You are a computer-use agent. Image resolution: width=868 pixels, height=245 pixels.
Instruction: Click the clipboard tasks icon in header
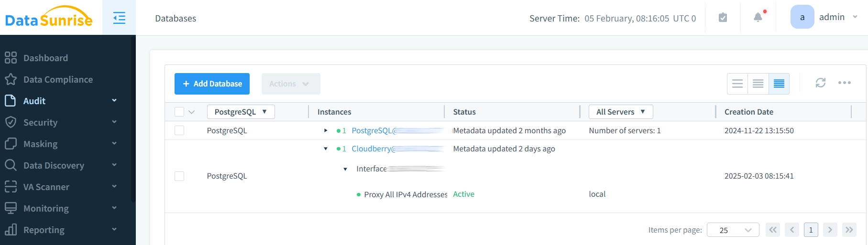pyautogui.click(x=723, y=18)
